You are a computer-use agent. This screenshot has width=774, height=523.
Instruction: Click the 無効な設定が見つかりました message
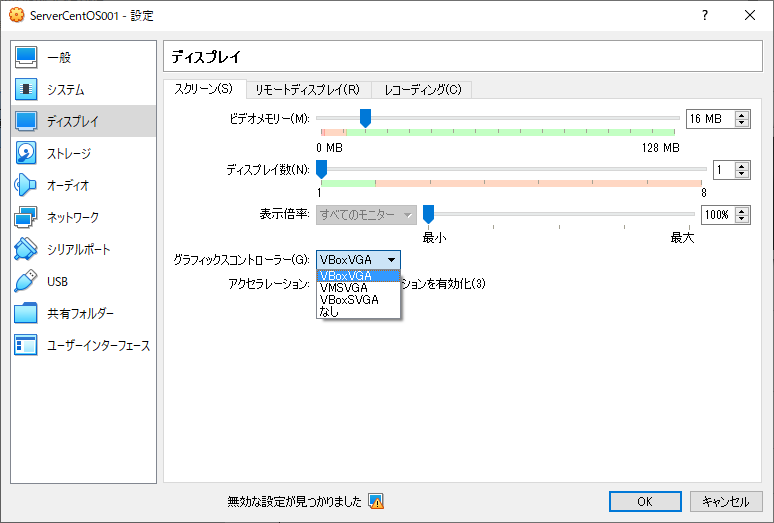pyautogui.click(x=295, y=502)
